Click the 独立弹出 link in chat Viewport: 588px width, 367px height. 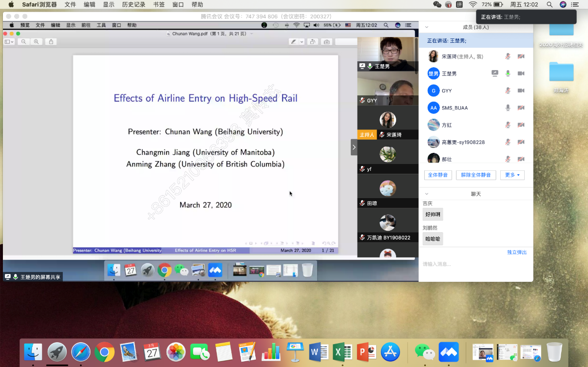point(516,252)
